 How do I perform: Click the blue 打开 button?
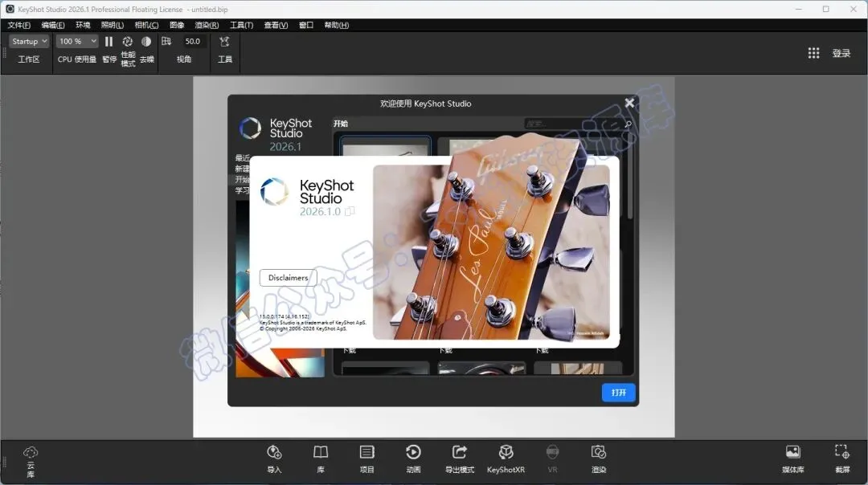tap(618, 393)
